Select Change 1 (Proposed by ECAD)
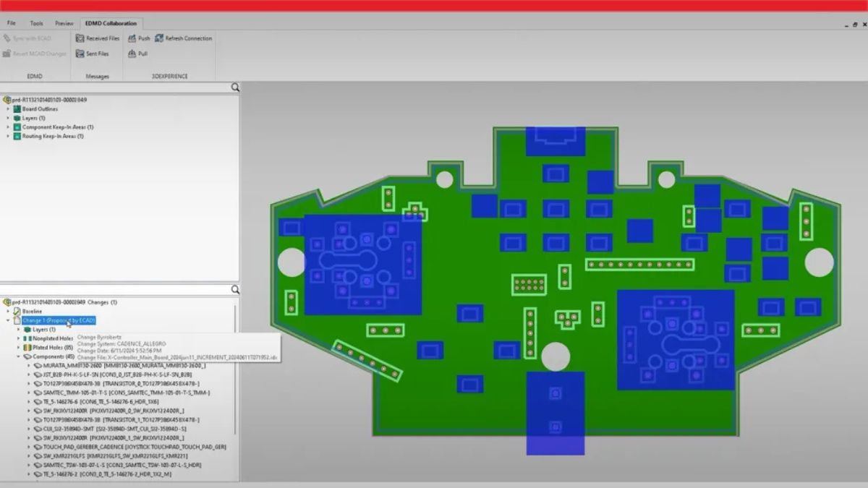Screen dimensions: 868x488 59,320
